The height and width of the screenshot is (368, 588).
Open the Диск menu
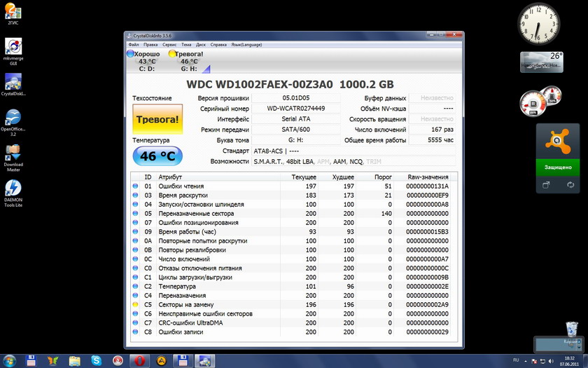[x=201, y=45]
